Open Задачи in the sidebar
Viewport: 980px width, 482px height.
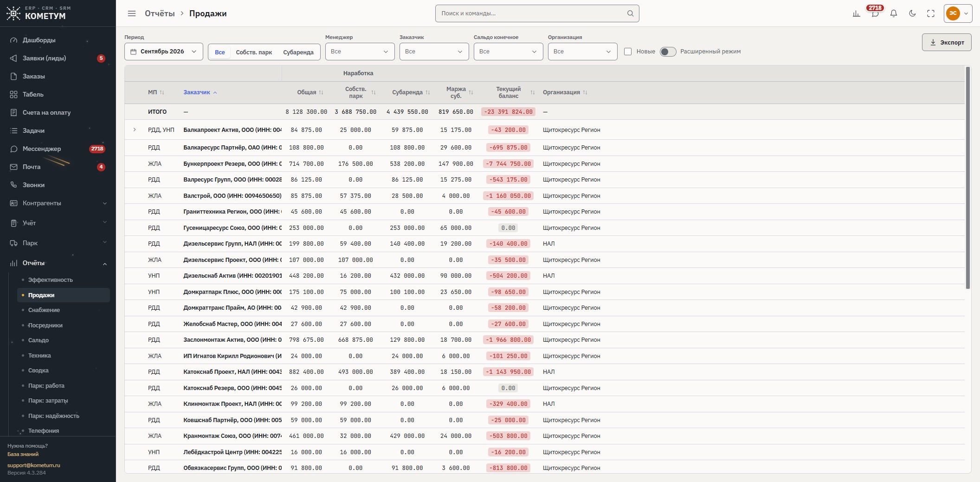point(58,130)
